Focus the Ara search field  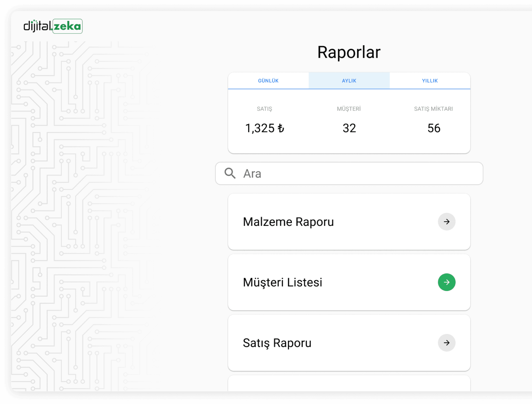pyautogui.click(x=349, y=173)
